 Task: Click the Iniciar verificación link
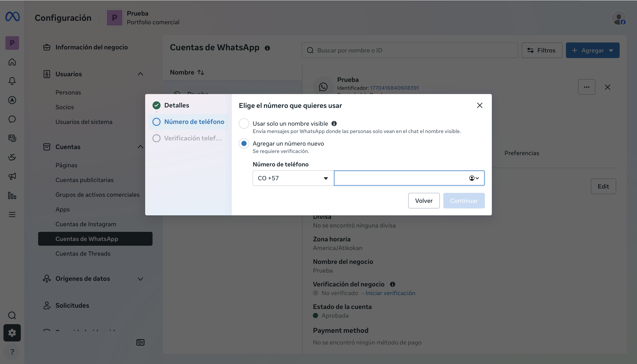pos(390,293)
